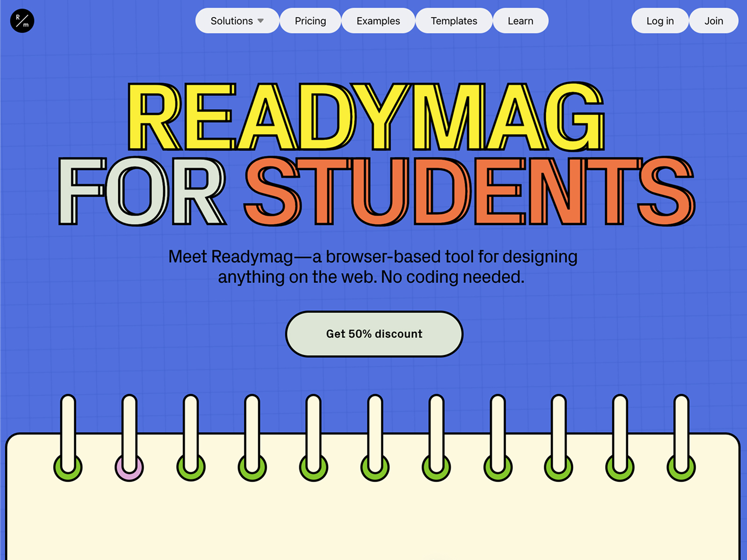Click the text "anything on the web. No coding needed."

click(371, 277)
